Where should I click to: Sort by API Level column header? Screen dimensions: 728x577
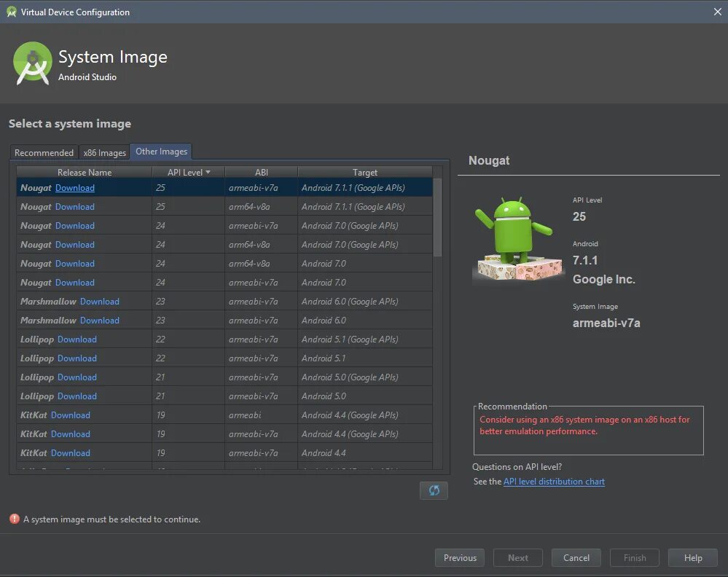click(x=188, y=172)
